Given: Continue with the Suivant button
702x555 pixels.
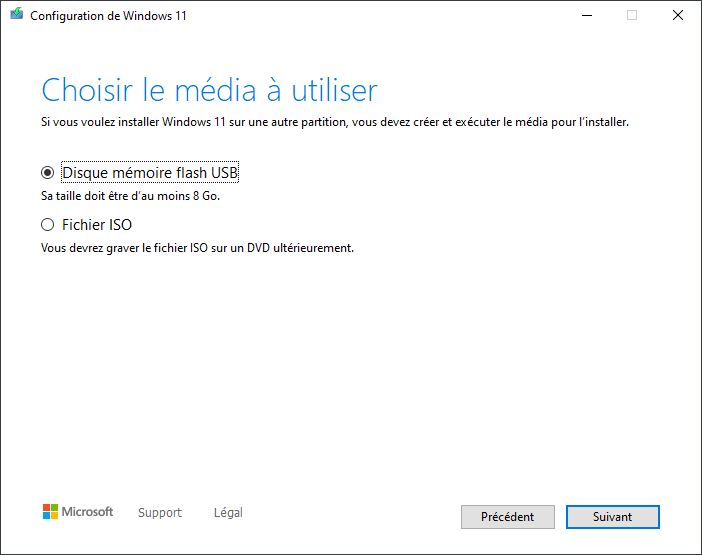Looking at the screenshot, I should coord(612,517).
